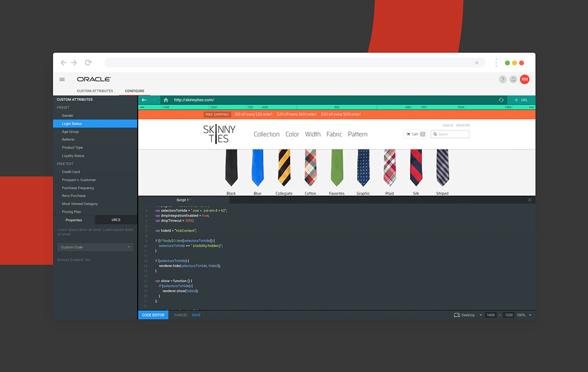Cancel the code changes
Viewport: 588px width, 372px height.
click(181, 315)
